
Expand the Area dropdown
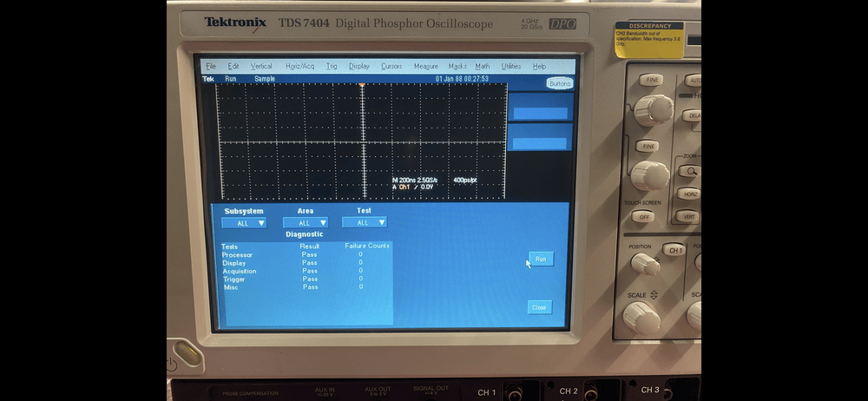(x=305, y=223)
